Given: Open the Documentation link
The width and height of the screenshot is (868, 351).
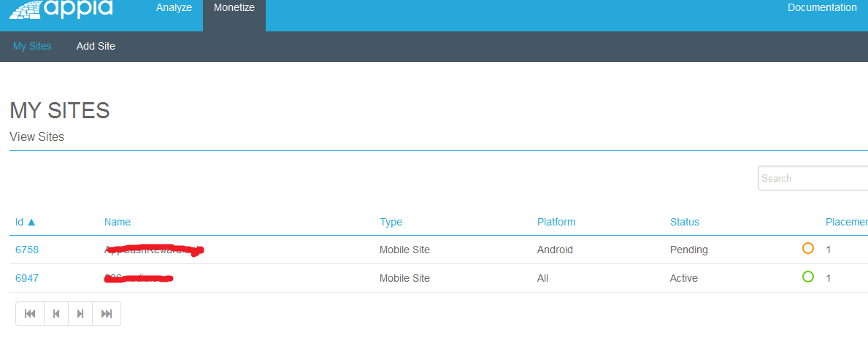Looking at the screenshot, I should 822,8.
